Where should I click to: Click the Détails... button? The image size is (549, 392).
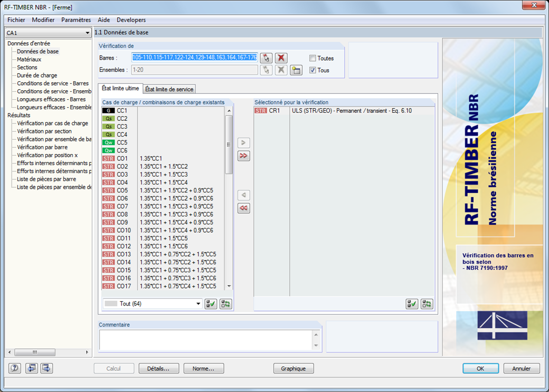(158, 368)
